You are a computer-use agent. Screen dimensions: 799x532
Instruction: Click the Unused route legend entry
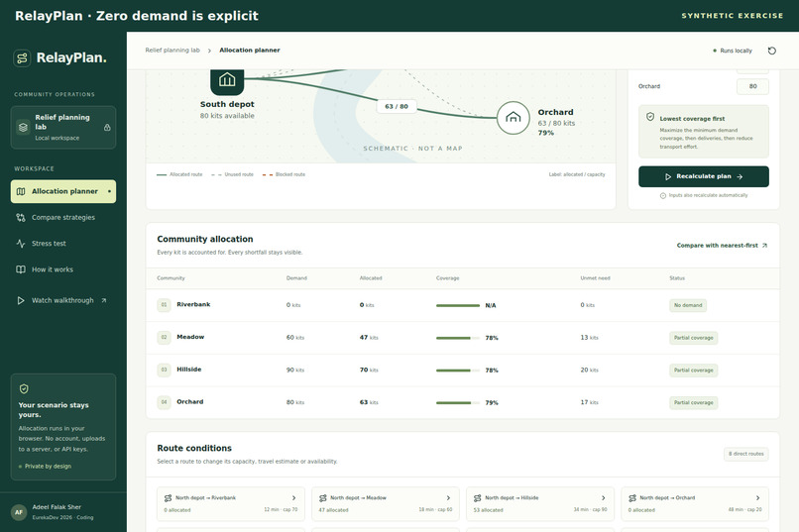[x=232, y=174]
